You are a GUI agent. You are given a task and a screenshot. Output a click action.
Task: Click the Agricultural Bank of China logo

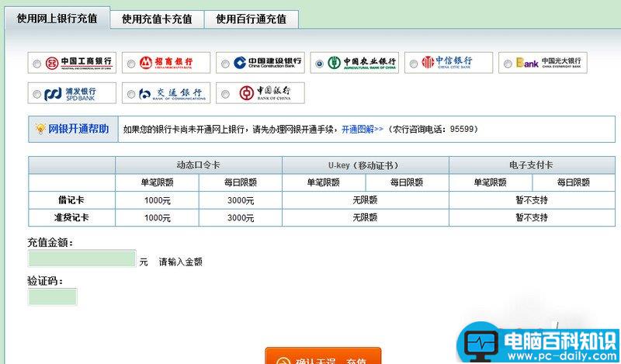point(362,63)
